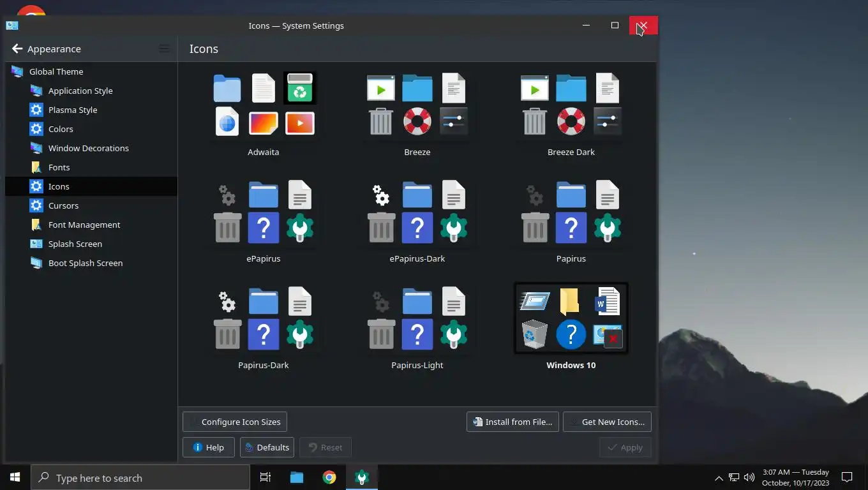
Task: Launch Chrome from the taskbar
Action: pyautogui.click(x=329, y=477)
